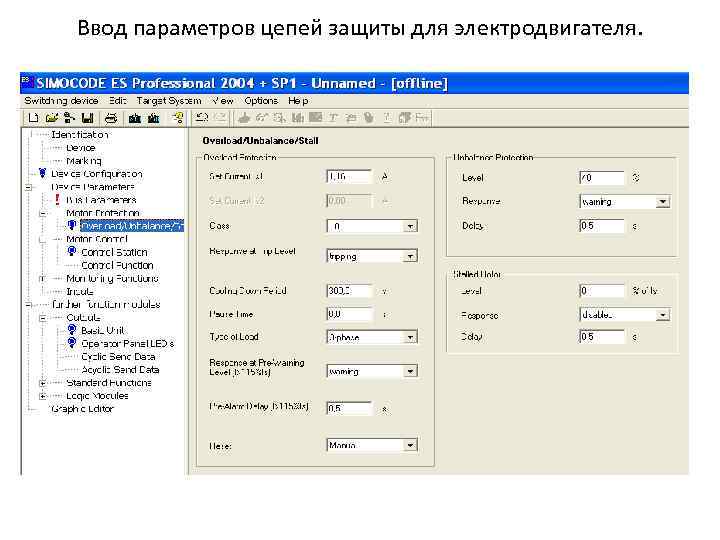Open the Type of Load dropdown
Image resolution: width=720 pixels, height=540 pixels.
click(x=410, y=338)
